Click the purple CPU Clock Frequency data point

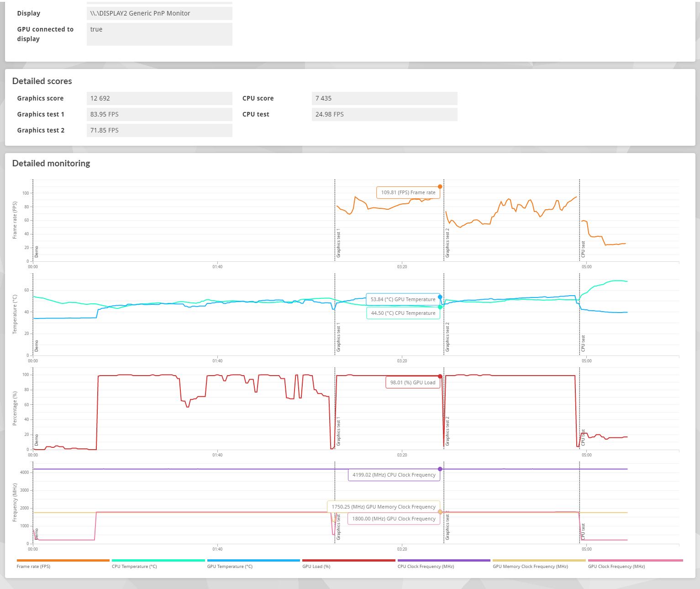pos(440,469)
